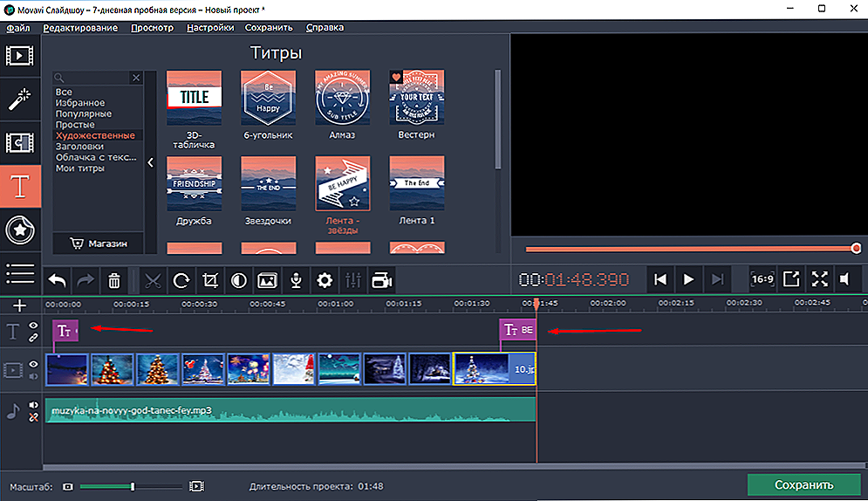868x501 pixels.
Task: Delete selected clip with trash icon
Action: (x=114, y=281)
